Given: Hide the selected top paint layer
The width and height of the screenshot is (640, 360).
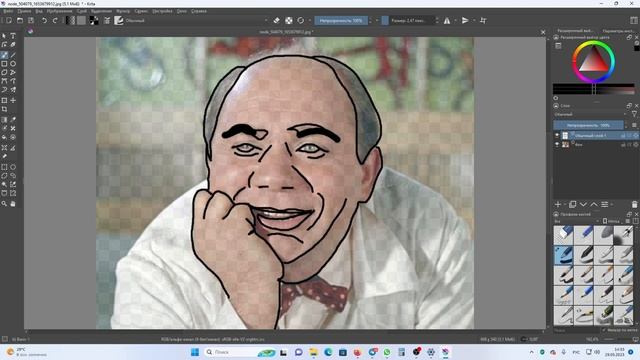Looking at the screenshot, I should pyautogui.click(x=557, y=135).
